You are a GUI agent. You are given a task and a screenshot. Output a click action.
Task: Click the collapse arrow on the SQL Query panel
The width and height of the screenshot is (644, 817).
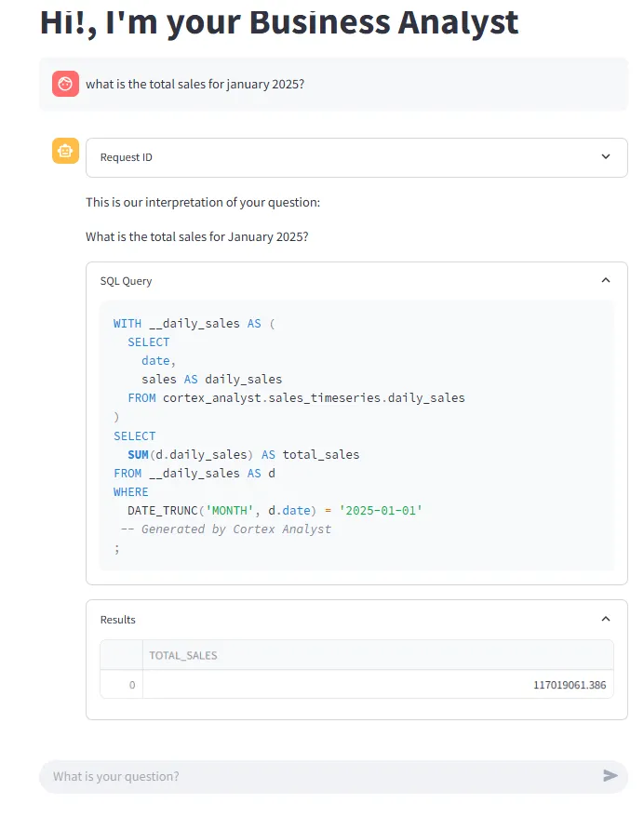coord(606,279)
